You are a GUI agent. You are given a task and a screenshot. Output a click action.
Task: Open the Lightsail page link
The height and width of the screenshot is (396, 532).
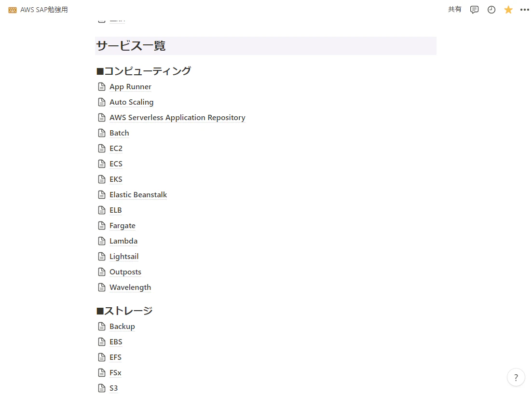pos(124,257)
